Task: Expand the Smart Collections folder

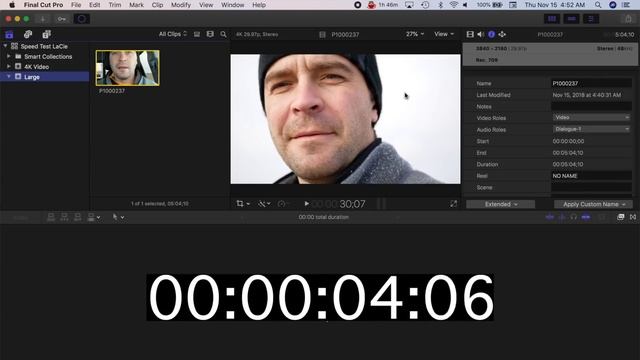Action: [9, 56]
